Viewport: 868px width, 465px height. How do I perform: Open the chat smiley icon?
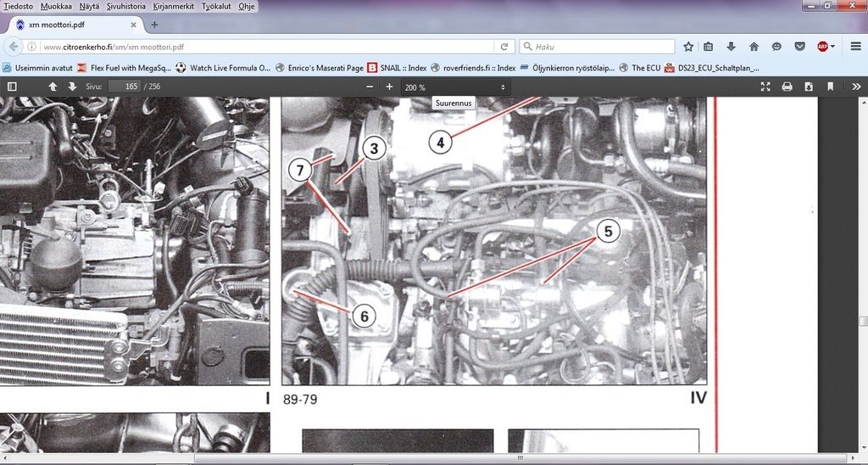[x=776, y=48]
